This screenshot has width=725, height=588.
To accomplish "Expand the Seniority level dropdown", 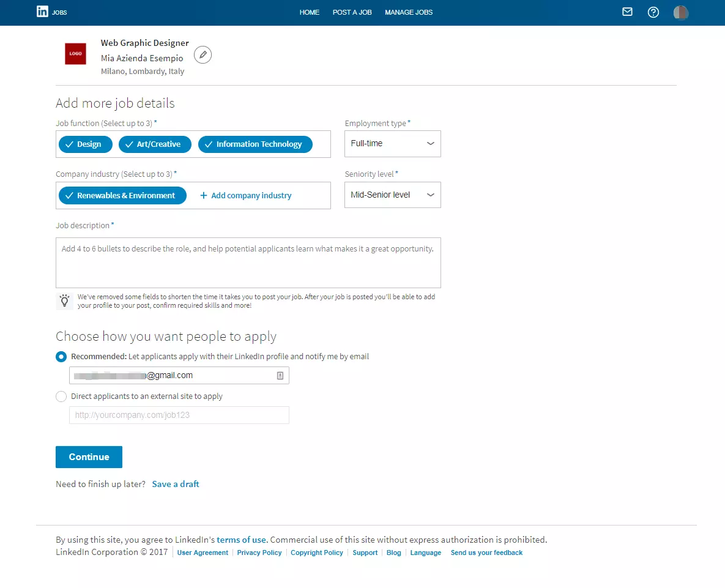I will click(392, 195).
